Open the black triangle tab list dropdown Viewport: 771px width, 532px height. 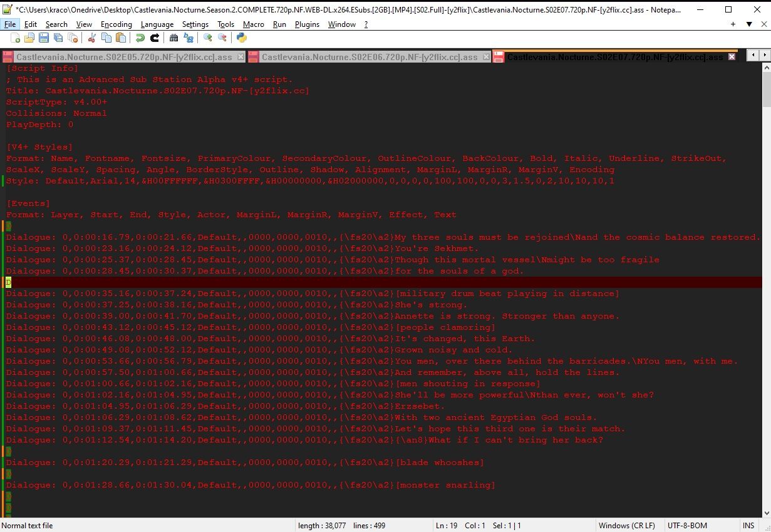click(748, 24)
